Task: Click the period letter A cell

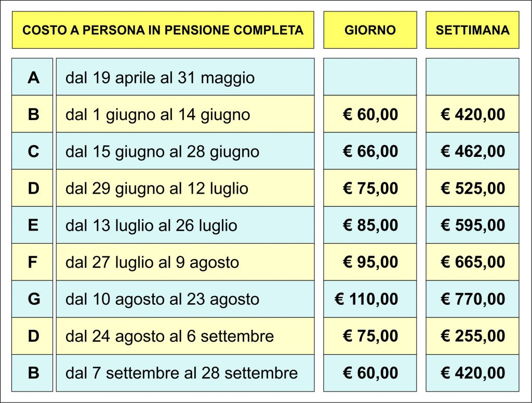Action: click(32, 77)
